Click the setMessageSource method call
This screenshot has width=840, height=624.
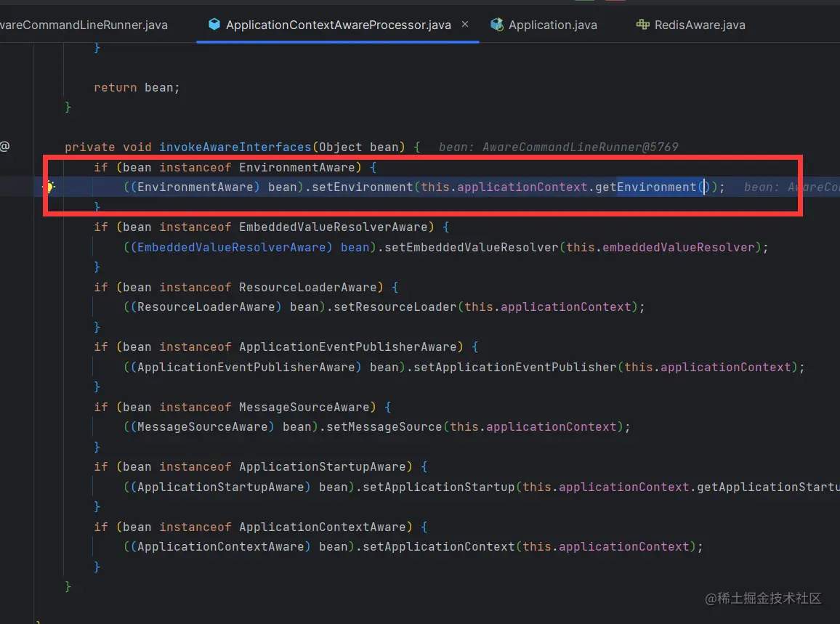384,427
